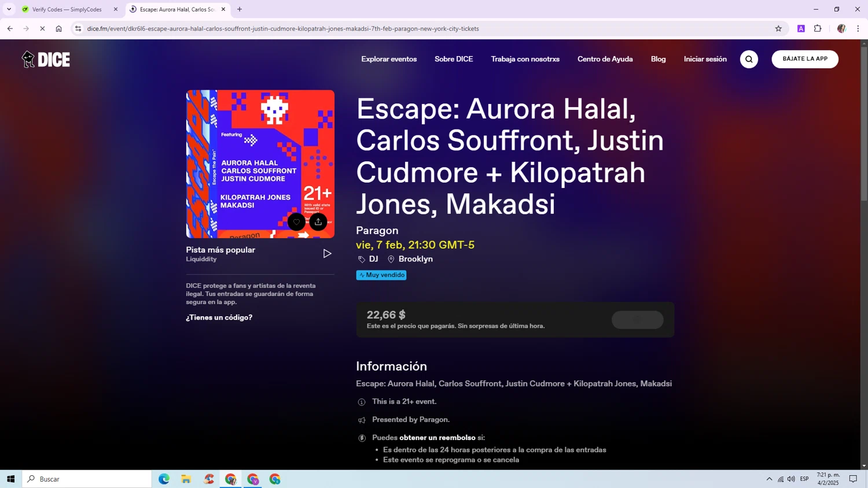Select the Escape: Aurora Halal tab

(177, 9)
